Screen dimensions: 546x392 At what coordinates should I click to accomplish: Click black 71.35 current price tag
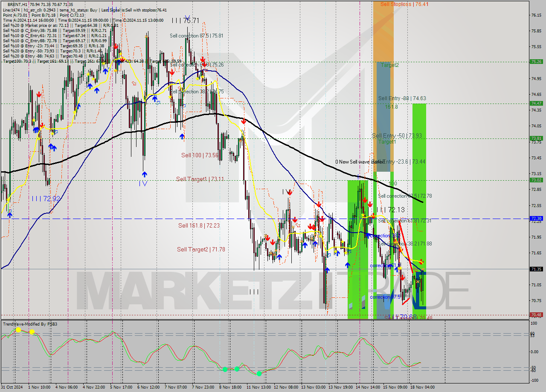(536, 269)
